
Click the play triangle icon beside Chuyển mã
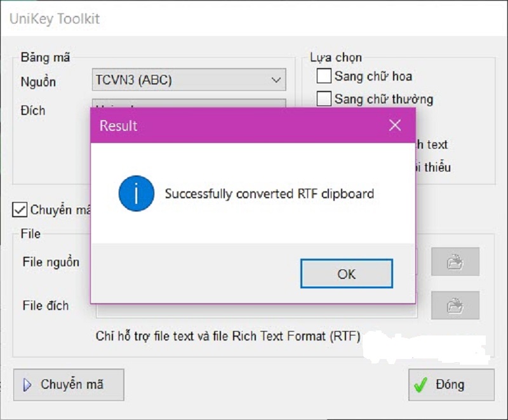[x=27, y=385]
